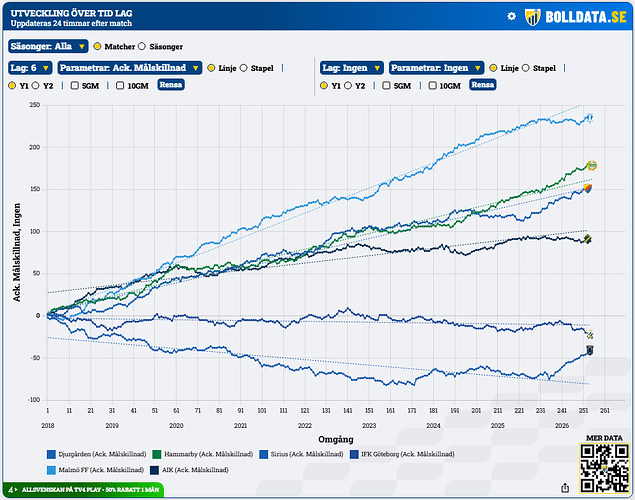Screen dimensions: 635x500
Task: Click the Malmö FF crest at line end
Action: pos(590,118)
